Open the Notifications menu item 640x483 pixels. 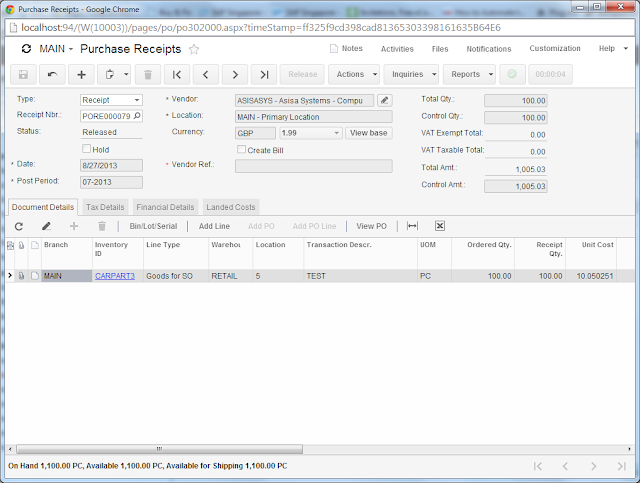(x=489, y=49)
